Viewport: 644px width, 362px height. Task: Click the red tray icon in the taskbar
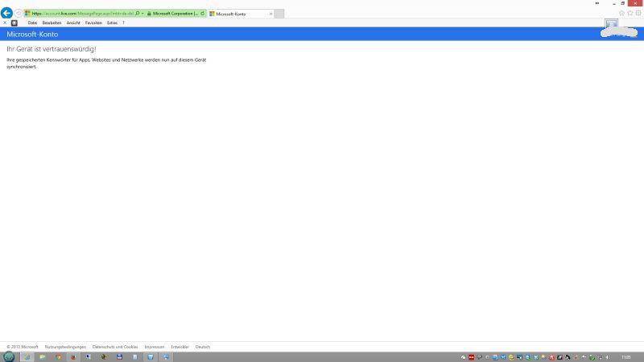(472, 357)
